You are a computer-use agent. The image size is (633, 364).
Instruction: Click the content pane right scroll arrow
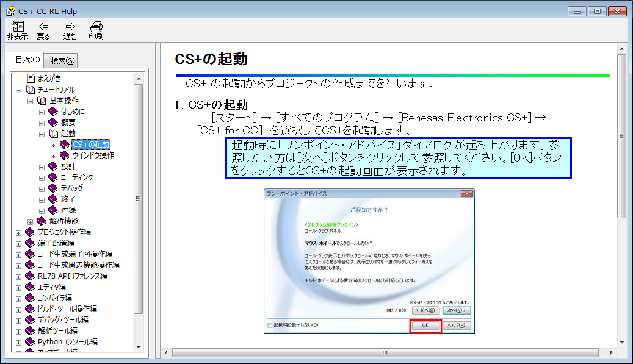(x=611, y=352)
